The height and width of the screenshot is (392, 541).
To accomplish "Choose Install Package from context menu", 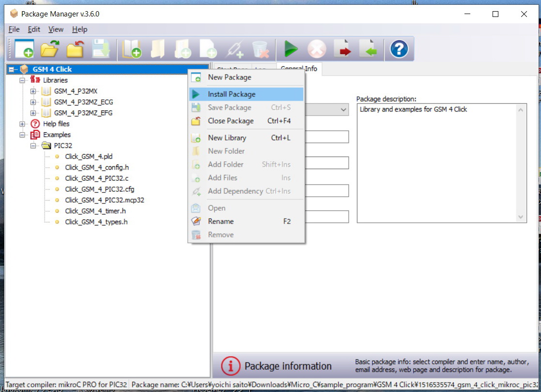I will click(x=247, y=94).
